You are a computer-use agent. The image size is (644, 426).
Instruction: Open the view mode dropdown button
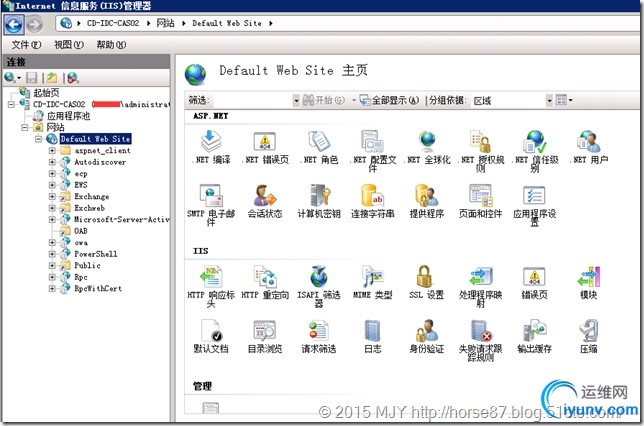pos(564,100)
